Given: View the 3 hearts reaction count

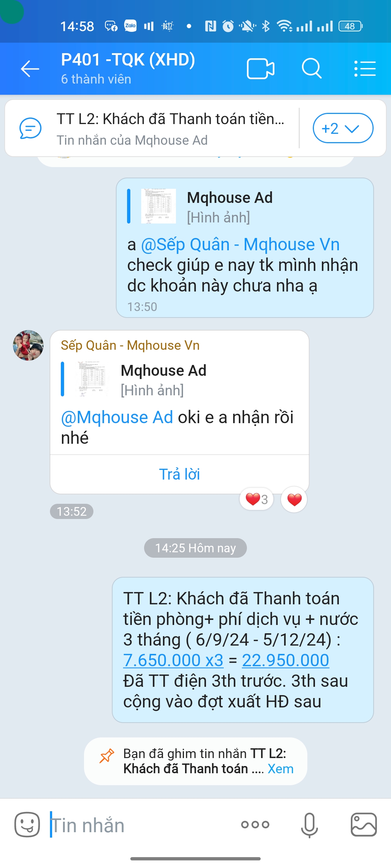Looking at the screenshot, I should click(256, 499).
